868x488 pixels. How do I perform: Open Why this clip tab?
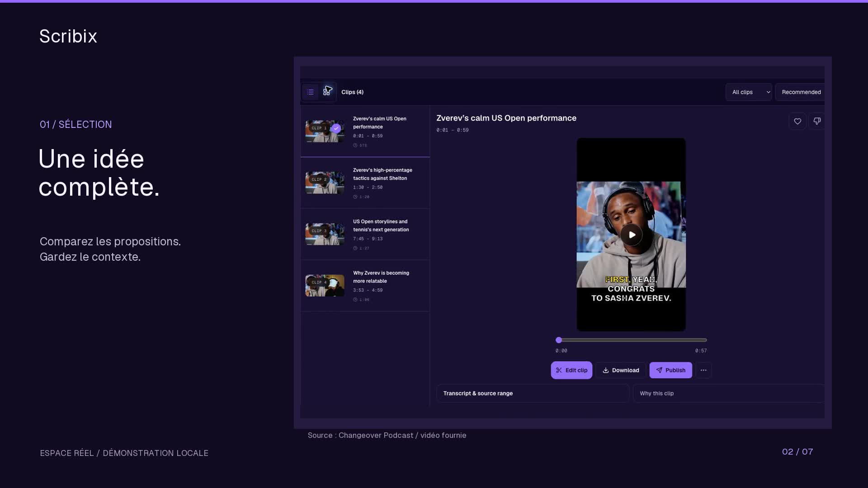tap(729, 393)
